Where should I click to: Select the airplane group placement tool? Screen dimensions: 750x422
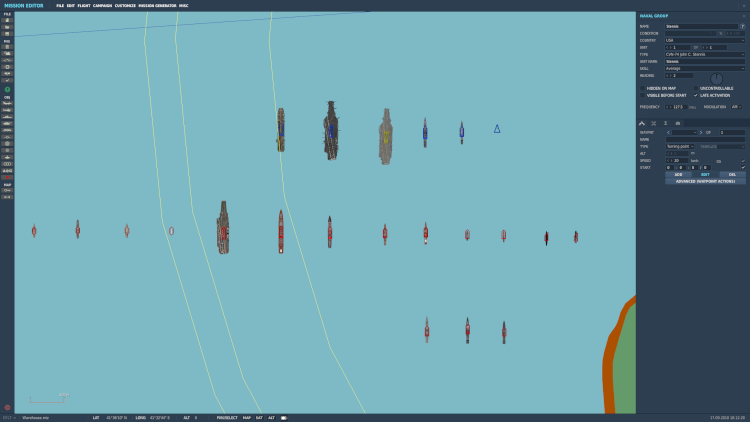coord(7,103)
